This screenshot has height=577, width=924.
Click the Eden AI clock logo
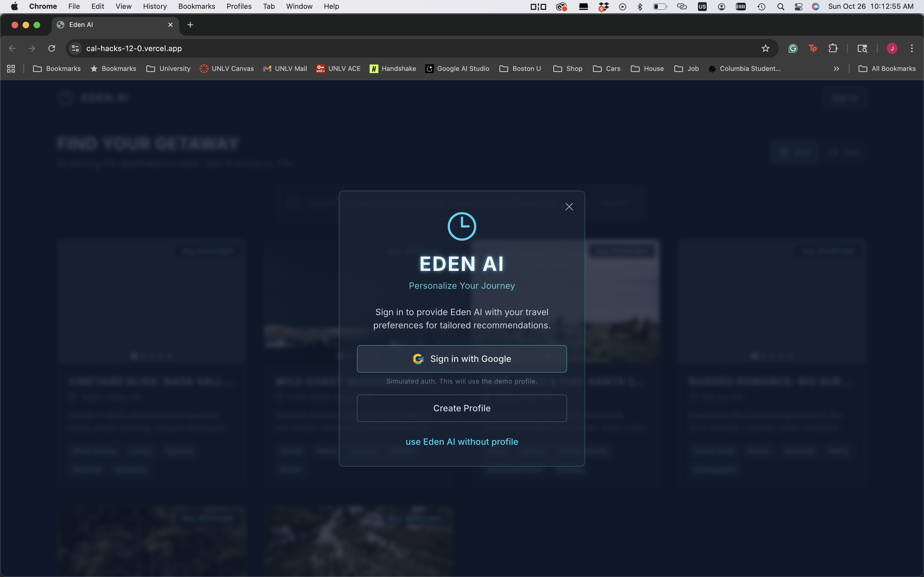click(x=462, y=226)
